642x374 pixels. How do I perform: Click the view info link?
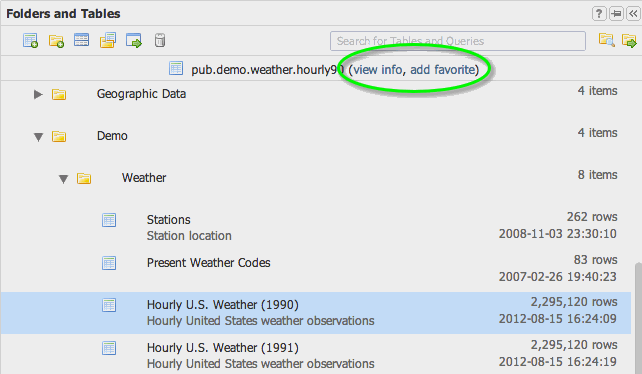tap(378, 70)
